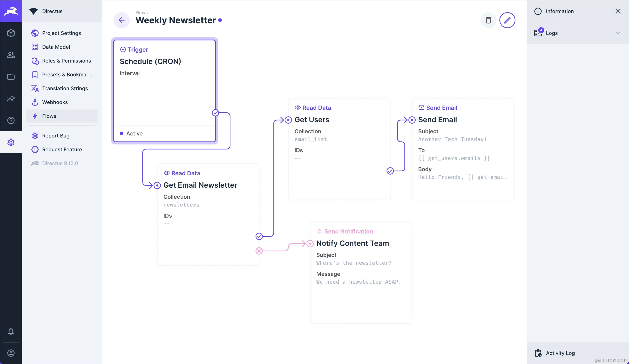The width and height of the screenshot is (629, 364).
Task: Expand the Information sidebar section
Action: (x=560, y=11)
